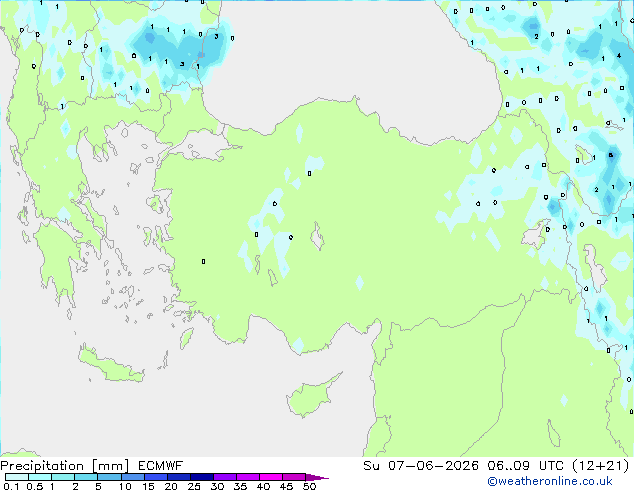Click the purple over-50 arrow on legend
The image size is (634, 490).
pos(317,477)
